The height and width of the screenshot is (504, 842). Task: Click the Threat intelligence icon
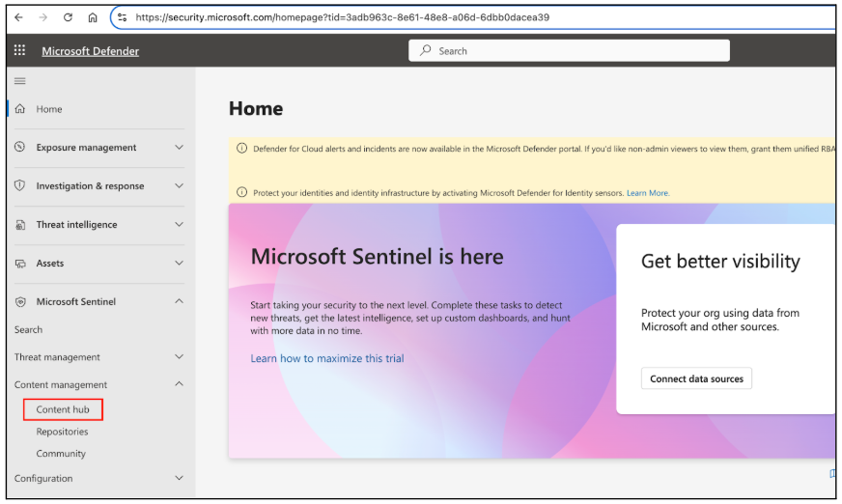point(20,225)
